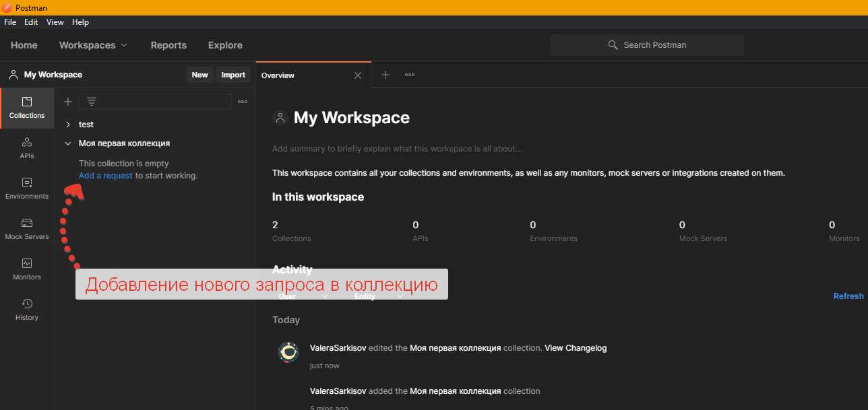
Task: Click the Postman logo in title bar
Action: 7,7
